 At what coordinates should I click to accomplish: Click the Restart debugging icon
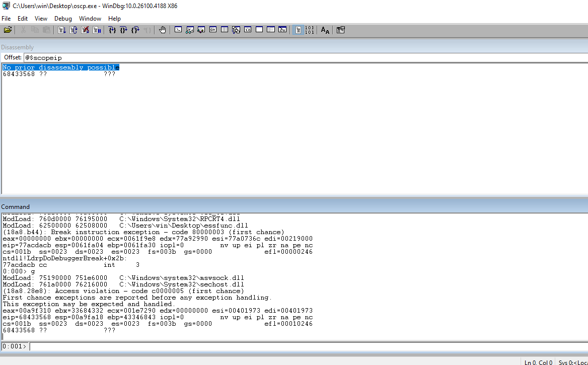[73, 30]
